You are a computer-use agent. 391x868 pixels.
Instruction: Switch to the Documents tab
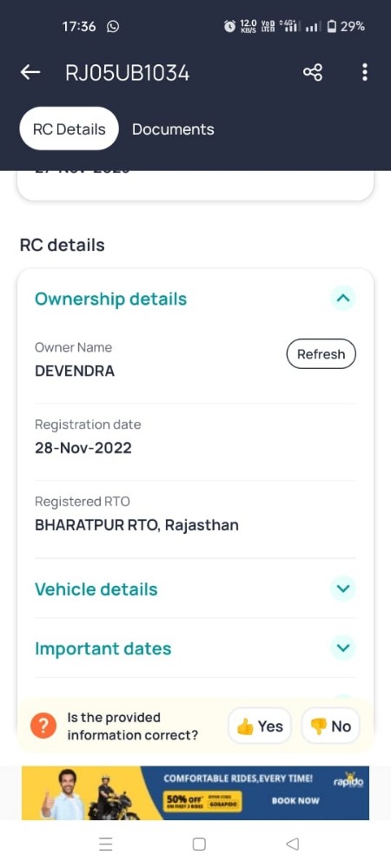click(x=173, y=129)
